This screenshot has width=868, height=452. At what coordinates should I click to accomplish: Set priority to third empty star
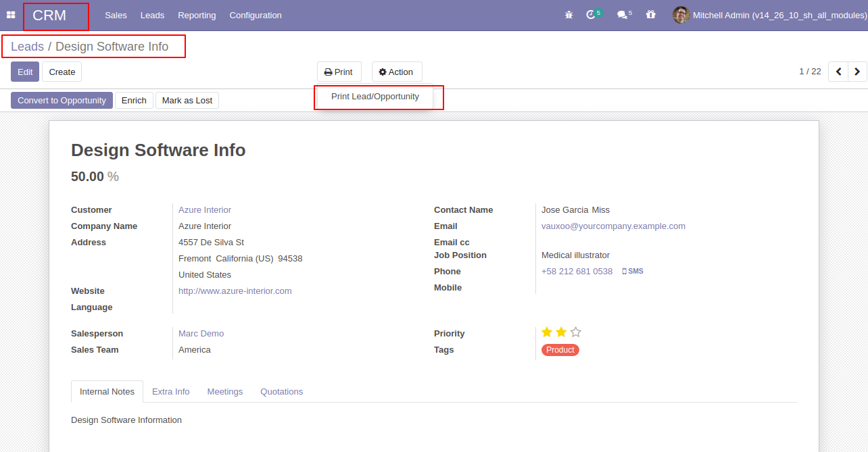click(575, 332)
